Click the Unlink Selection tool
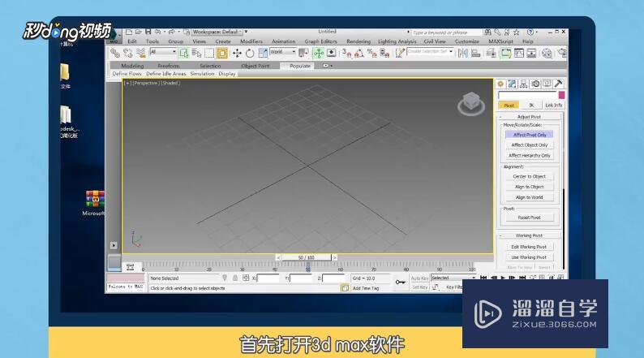The width and height of the screenshot is (644, 358). pos(127,53)
